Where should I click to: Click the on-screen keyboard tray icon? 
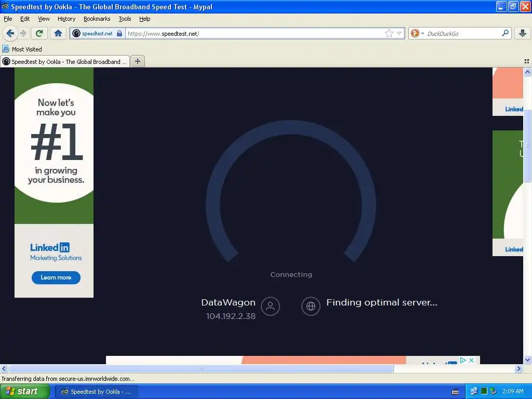(455, 392)
